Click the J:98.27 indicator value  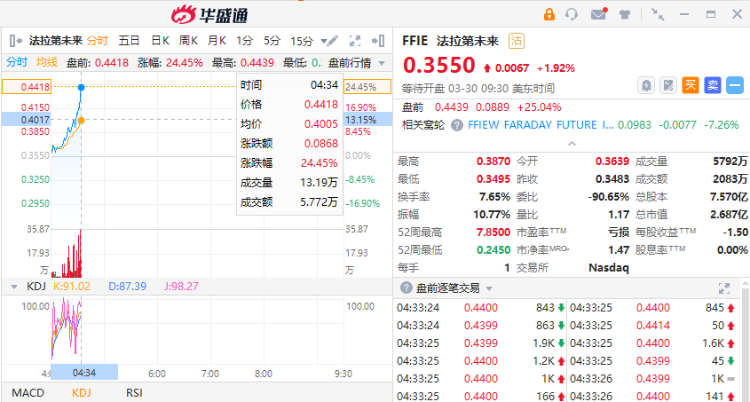pyautogui.click(x=181, y=286)
